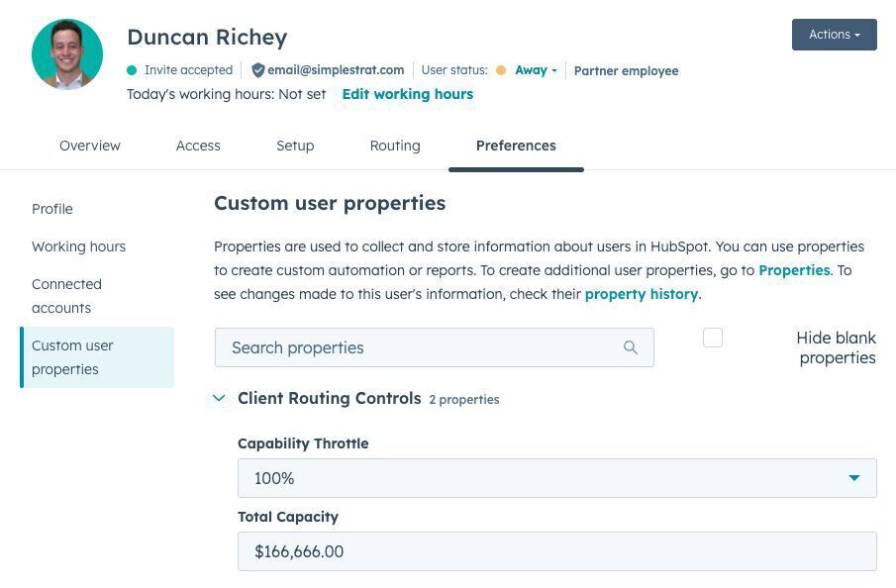The image size is (896, 588).
Task: Change user status using the Away dropdown
Action: tap(533, 70)
